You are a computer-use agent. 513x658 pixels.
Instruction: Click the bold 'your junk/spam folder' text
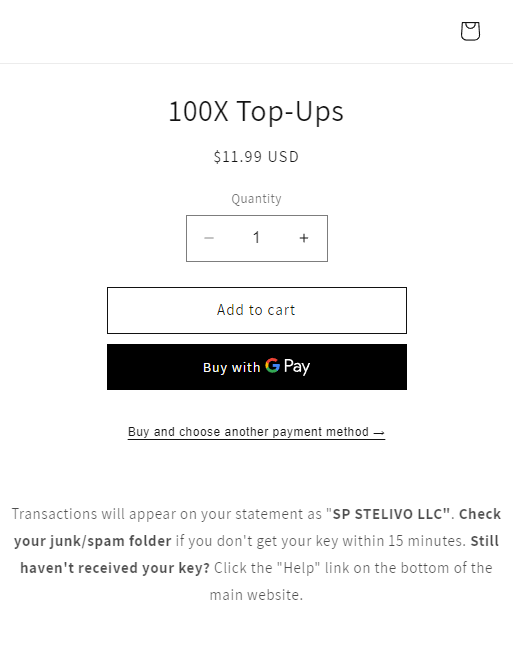coord(93,541)
